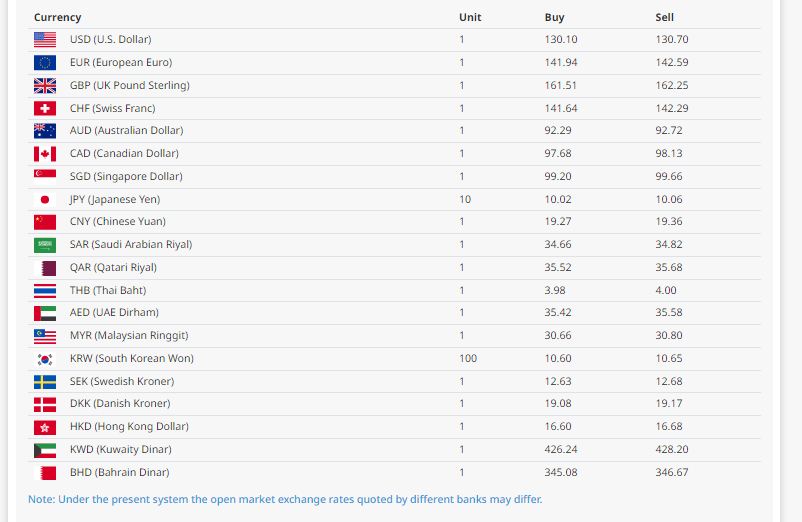Click the SGD (Singapore Dollar) label
This screenshot has width=802, height=522.
126,177
